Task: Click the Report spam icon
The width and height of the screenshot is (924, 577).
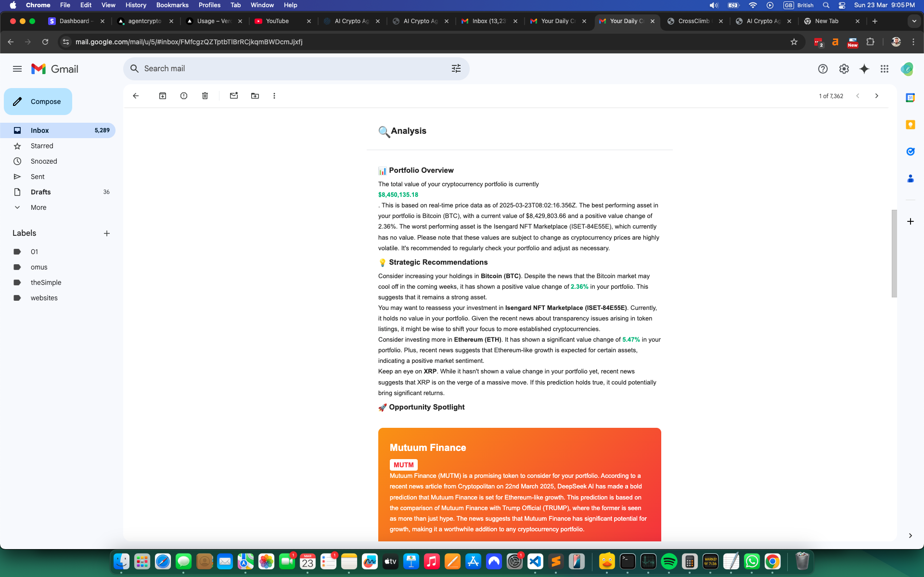Action: point(184,96)
